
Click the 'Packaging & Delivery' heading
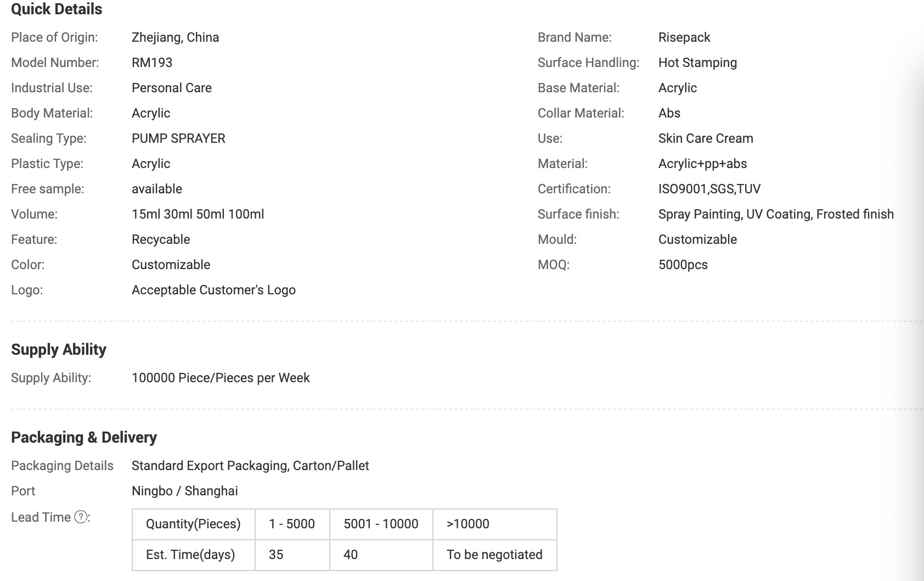(84, 437)
